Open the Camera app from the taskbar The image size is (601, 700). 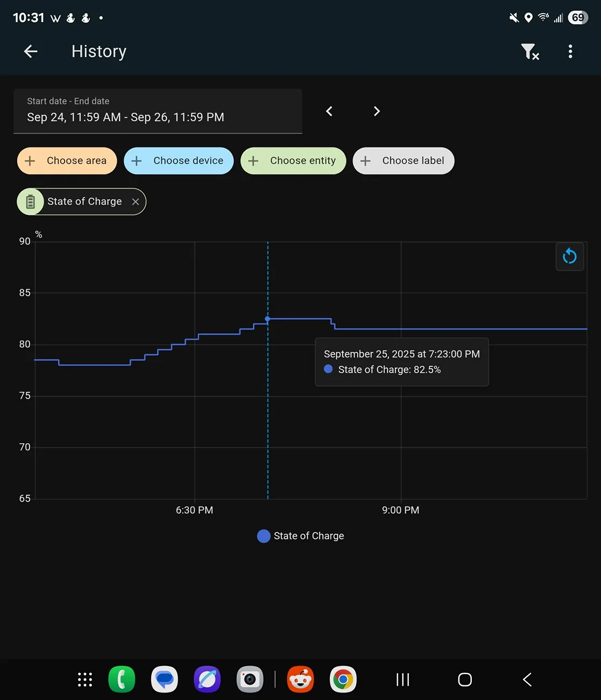pos(250,680)
